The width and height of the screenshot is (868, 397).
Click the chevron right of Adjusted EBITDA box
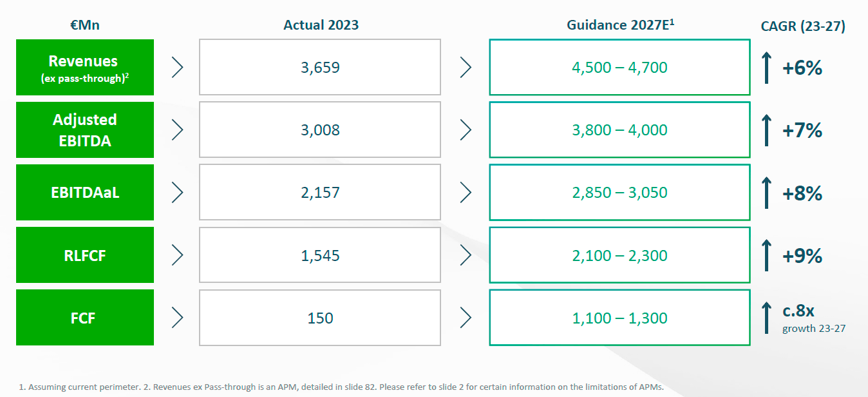pos(178,130)
